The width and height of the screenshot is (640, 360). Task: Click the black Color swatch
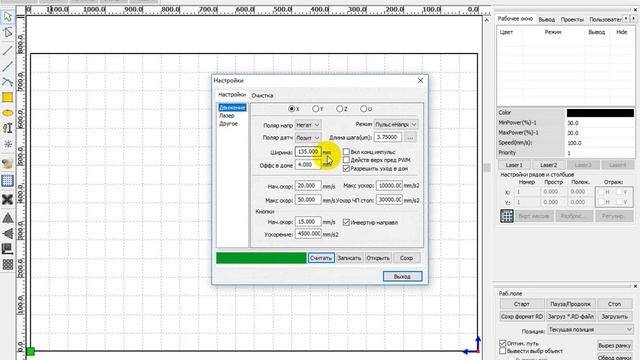pyautogui.click(x=600, y=113)
